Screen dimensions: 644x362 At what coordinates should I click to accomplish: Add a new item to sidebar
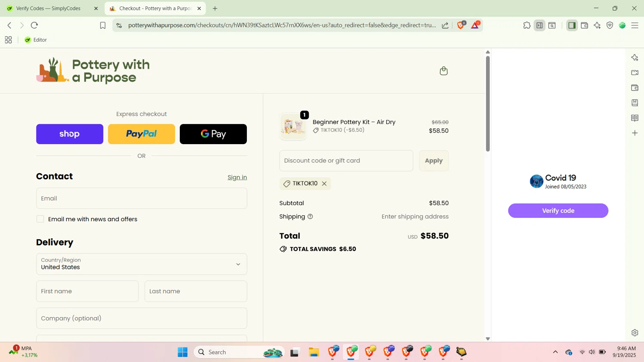[635, 133]
